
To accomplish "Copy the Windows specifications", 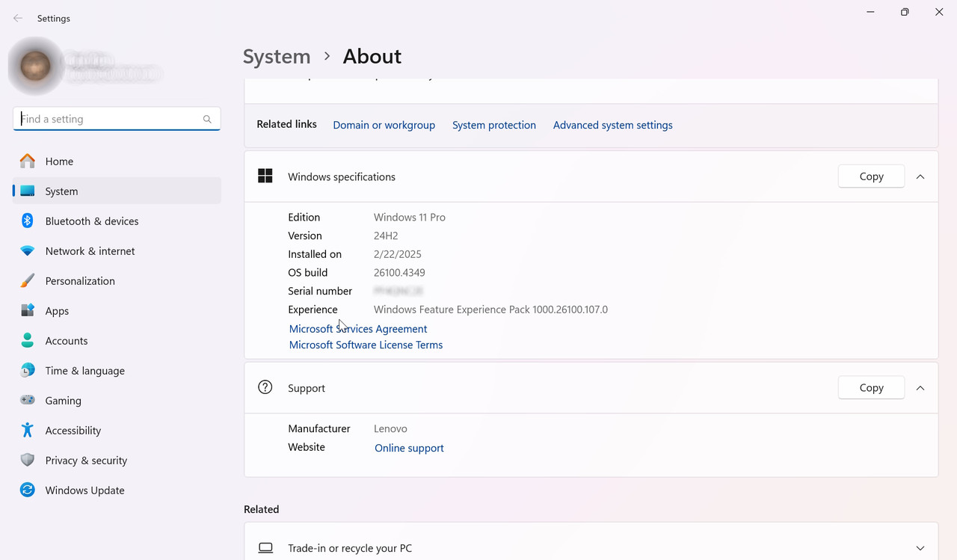I will point(871,176).
